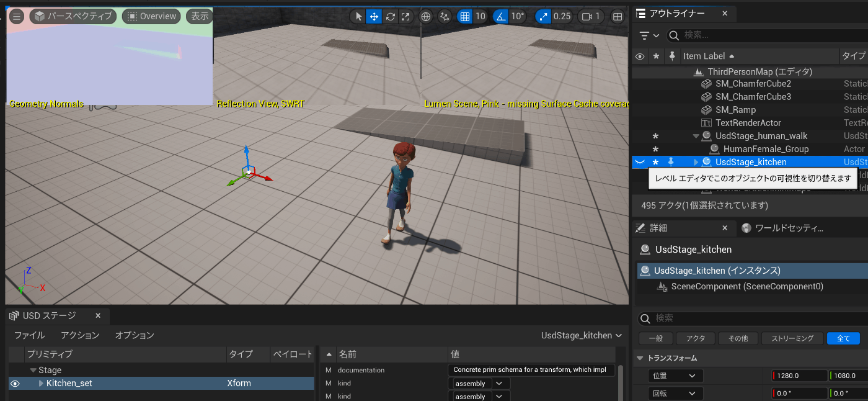The image size is (868, 401).
Task: Open the 位置 location type dropdown
Action: (676, 376)
